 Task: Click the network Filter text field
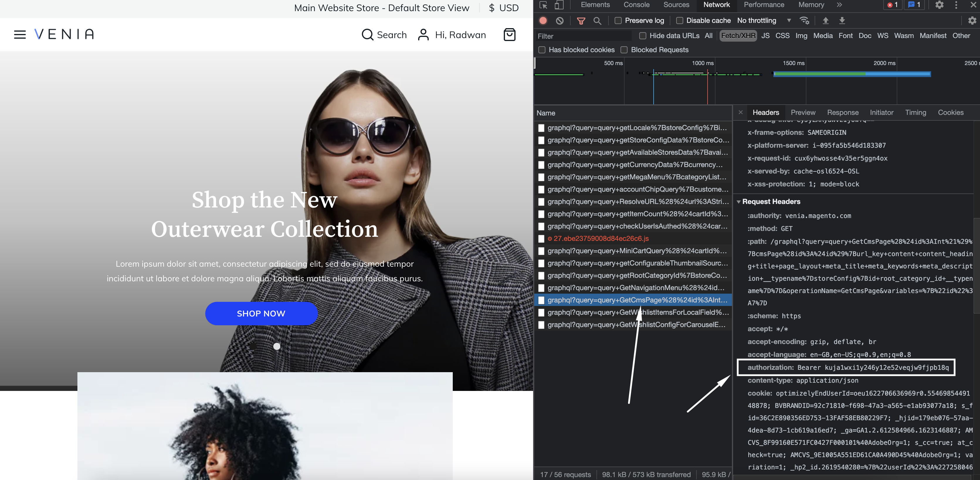[x=582, y=36]
